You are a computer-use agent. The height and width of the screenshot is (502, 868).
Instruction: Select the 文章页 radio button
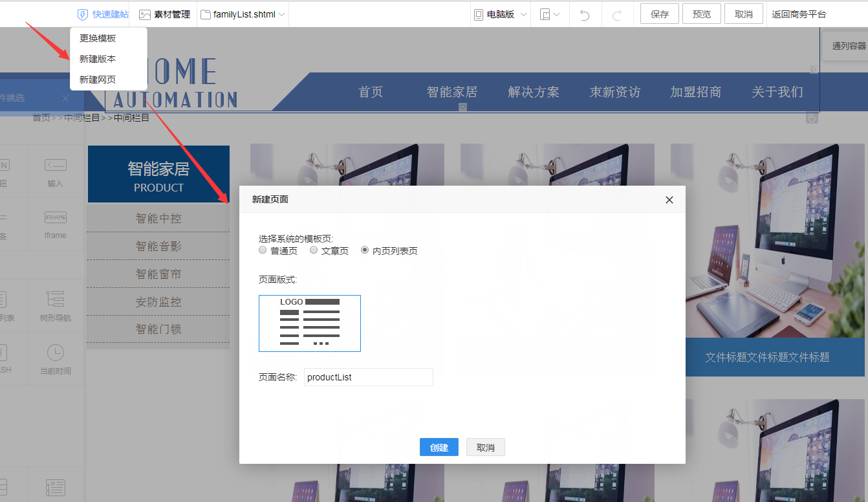[x=314, y=250]
